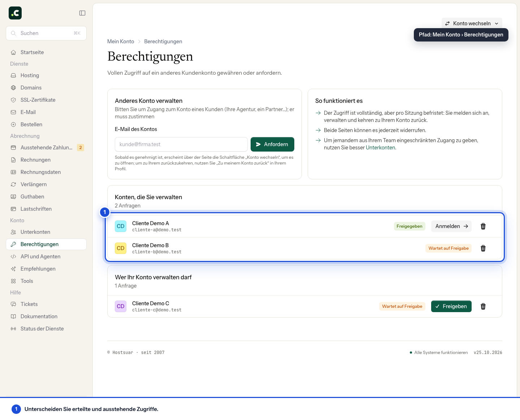Go to Domains in the sidebar

click(46, 88)
